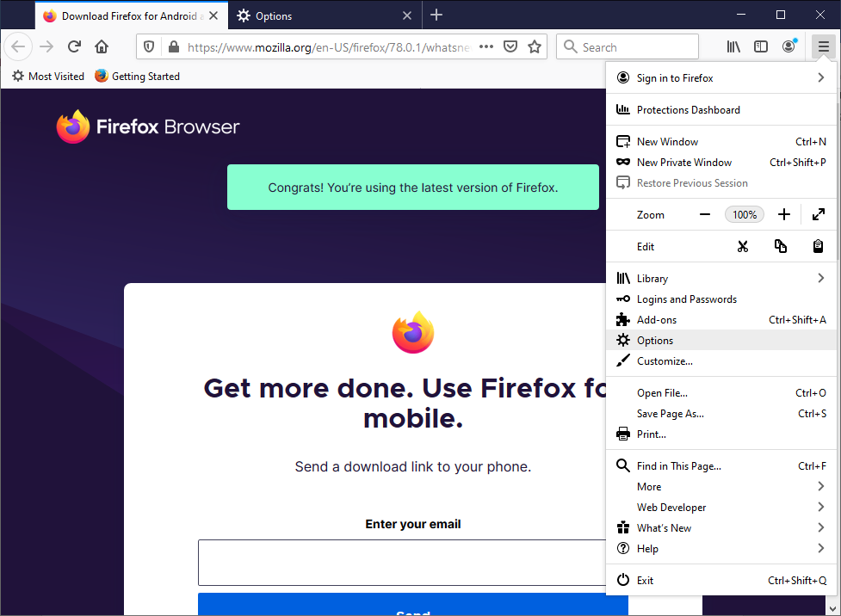841x616 pixels.
Task: Open the sidebars panel icon
Action: pyautogui.click(x=761, y=46)
